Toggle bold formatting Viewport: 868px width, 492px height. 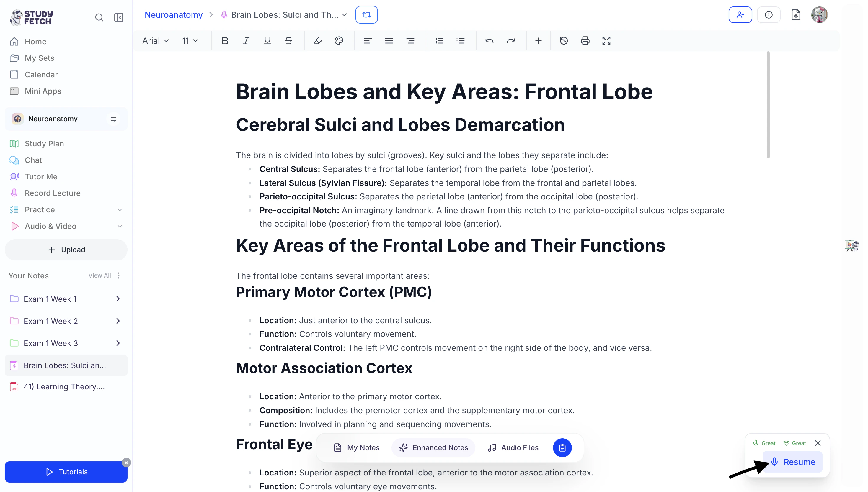(x=225, y=41)
